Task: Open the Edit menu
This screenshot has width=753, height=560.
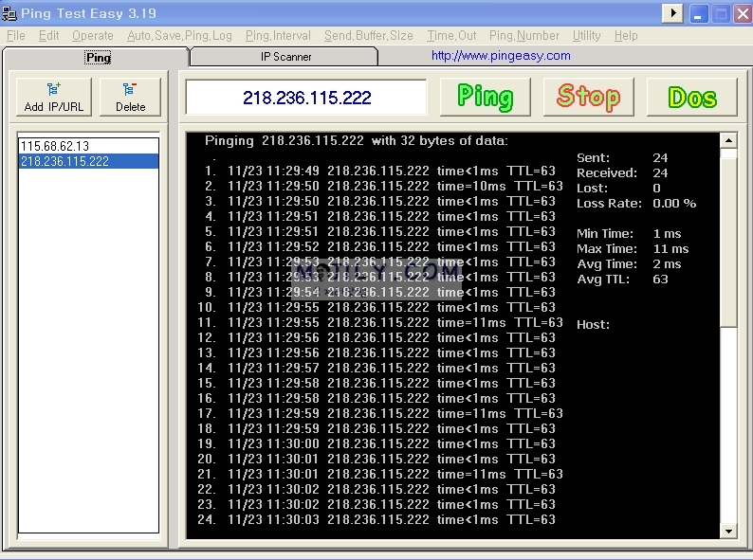Action: pos(49,36)
